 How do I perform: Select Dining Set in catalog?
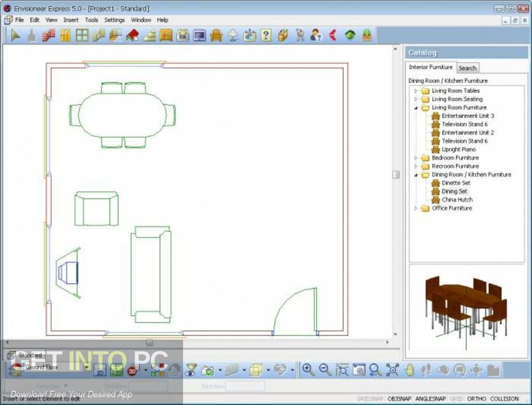tap(454, 191)
